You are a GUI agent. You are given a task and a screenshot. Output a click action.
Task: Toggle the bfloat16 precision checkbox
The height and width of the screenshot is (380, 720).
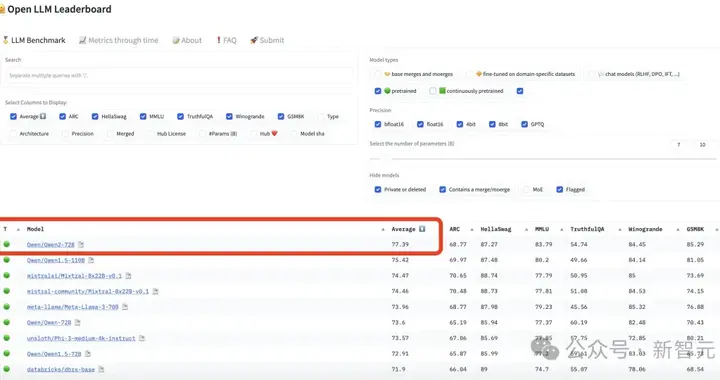(378, 124)
